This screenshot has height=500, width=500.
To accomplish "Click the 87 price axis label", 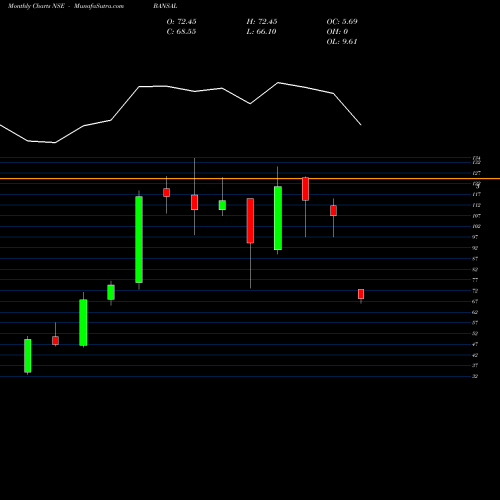I will coord(475,259).
